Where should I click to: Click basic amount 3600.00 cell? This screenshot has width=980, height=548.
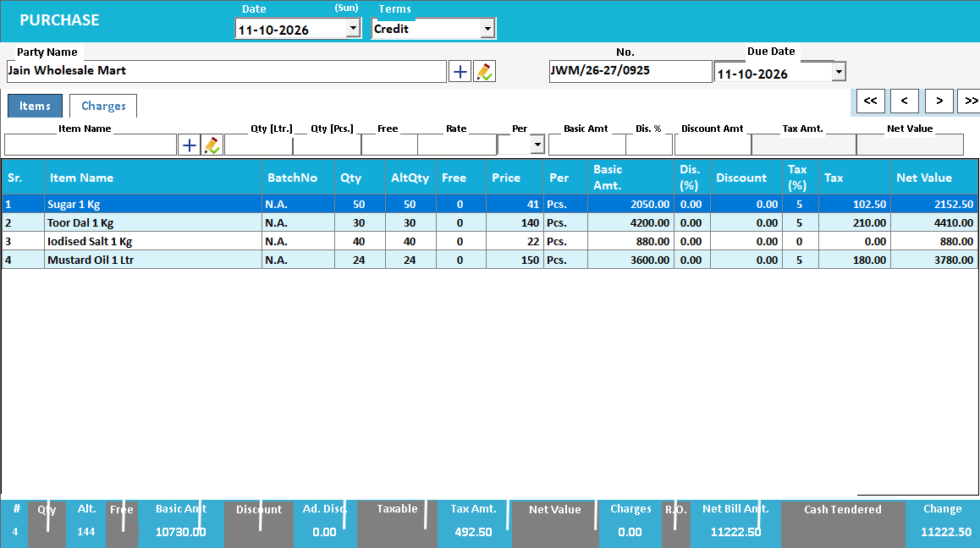click(x=630, y=260)
